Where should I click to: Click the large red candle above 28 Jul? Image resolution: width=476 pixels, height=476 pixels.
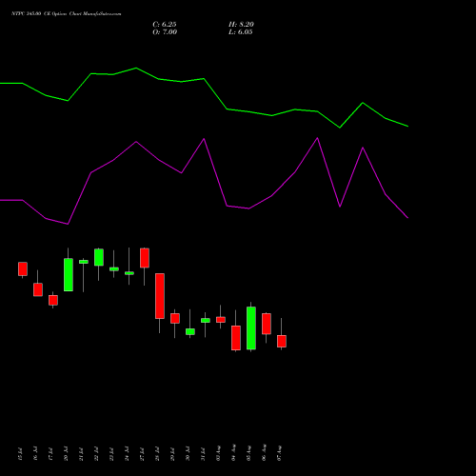(160, 296)
